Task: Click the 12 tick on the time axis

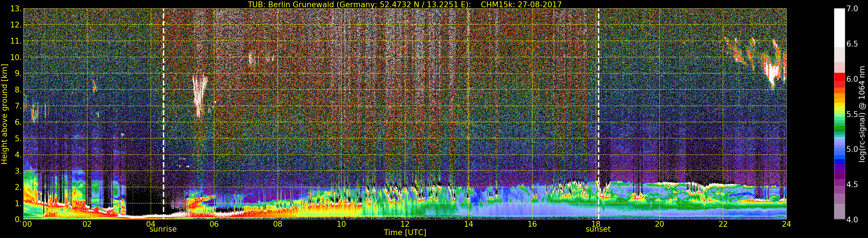Action: click(x=405, y=224)
